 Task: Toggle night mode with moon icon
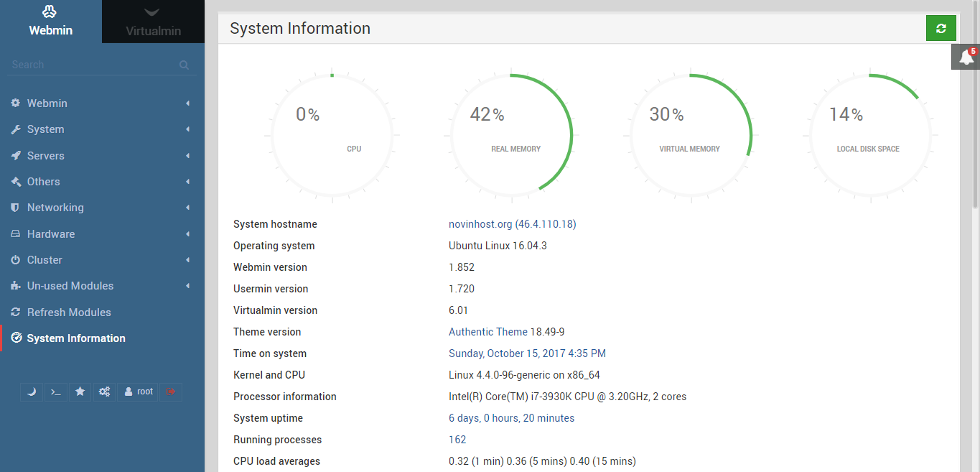pyautogui.click(x=31, y=392)
